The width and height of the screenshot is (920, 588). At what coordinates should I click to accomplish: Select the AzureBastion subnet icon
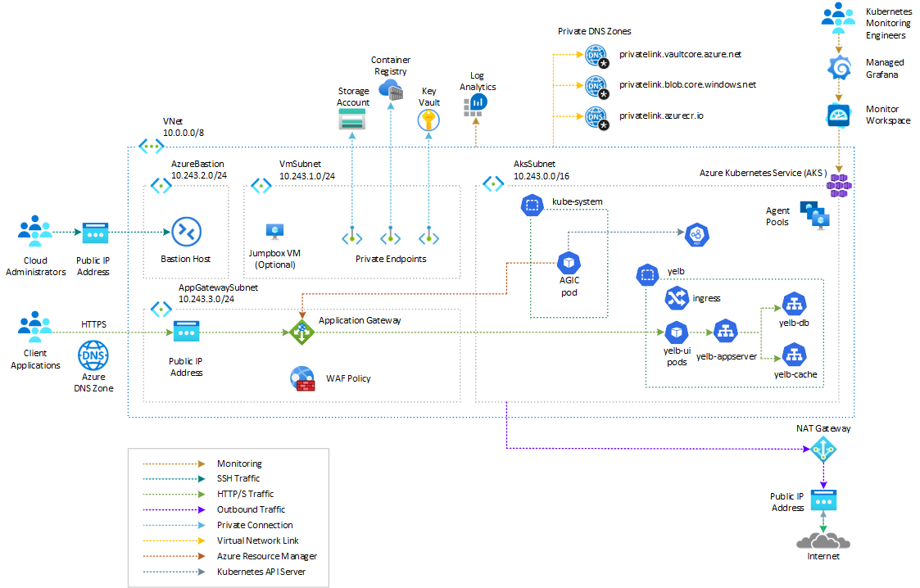coord(161,186)
